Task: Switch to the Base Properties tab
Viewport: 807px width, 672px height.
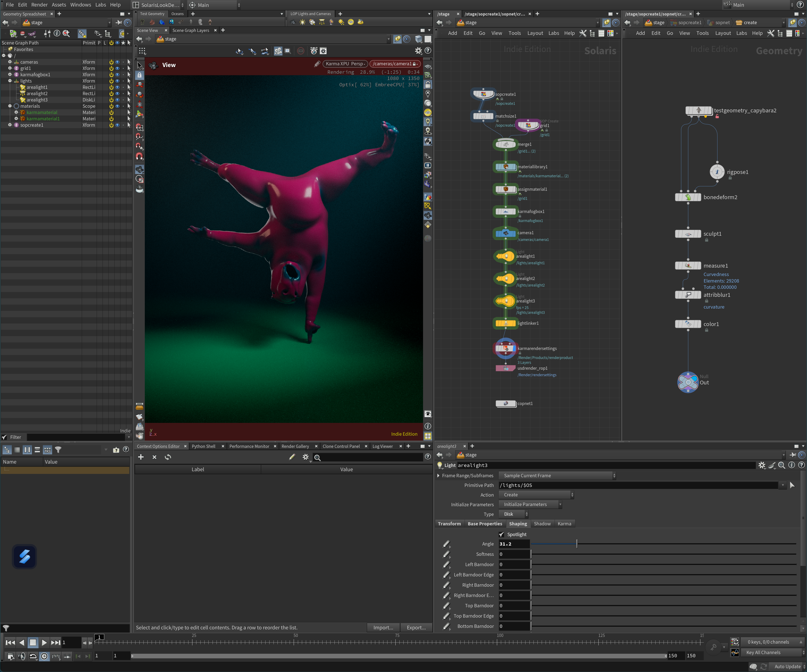Action: click(x=485, y=524)
